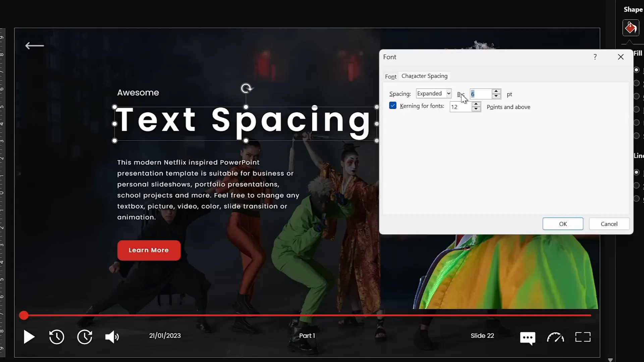This screenshot has width=644, height=362.
Task: Click the top-center handle of the title box
Action: click(x=246, y=107)
